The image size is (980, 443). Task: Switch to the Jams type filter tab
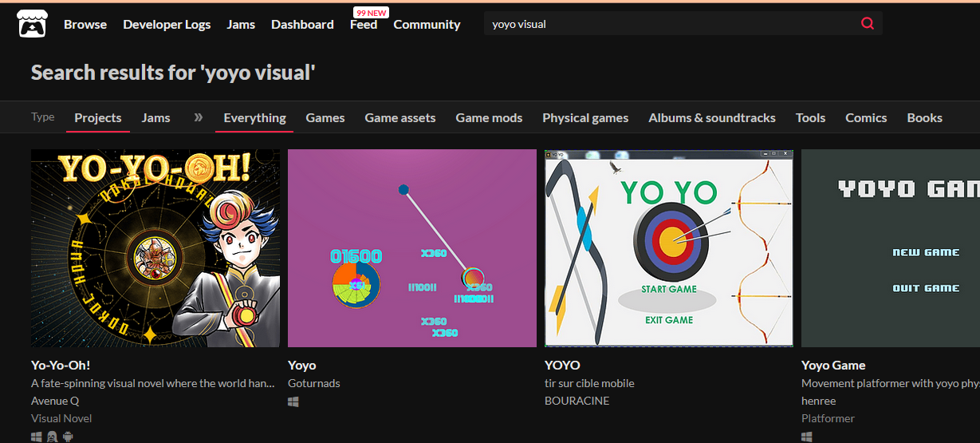(x=156, y=117)
